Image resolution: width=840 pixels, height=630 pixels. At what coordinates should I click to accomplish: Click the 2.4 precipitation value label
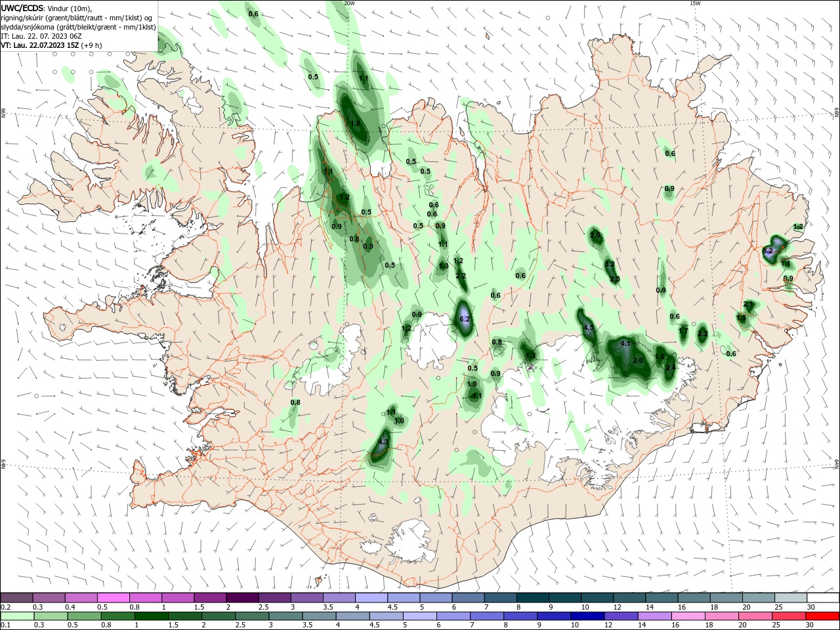coord(670,368)
